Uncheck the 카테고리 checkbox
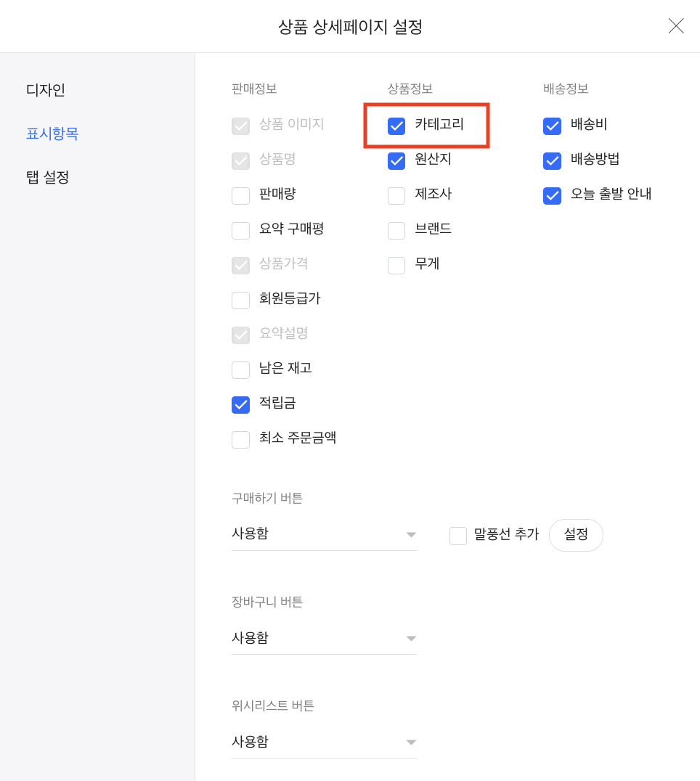 396,126
